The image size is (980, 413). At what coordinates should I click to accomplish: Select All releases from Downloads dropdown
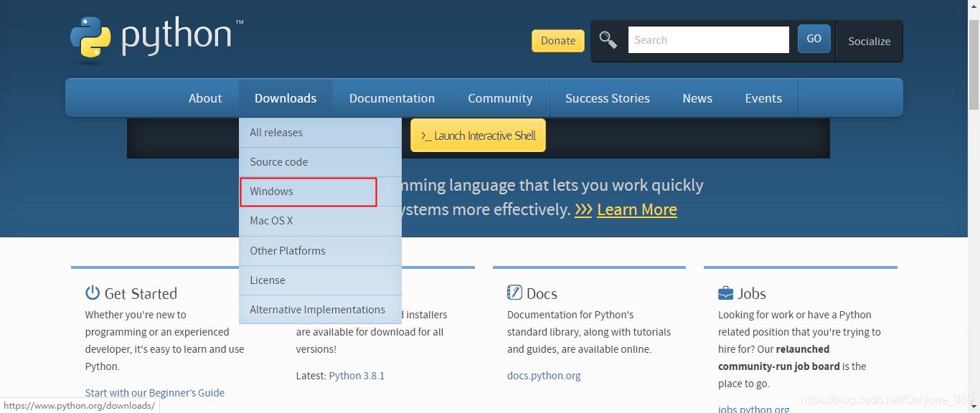[x=320, y=133]
